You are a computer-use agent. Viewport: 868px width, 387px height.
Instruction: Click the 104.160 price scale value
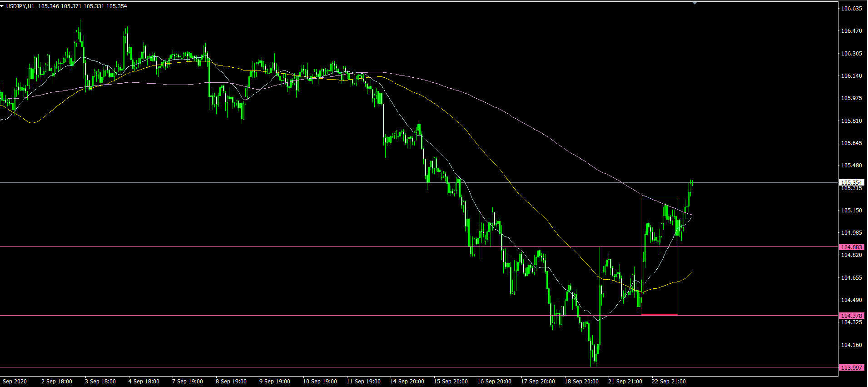pyautogui.click(x=851, y=345)
